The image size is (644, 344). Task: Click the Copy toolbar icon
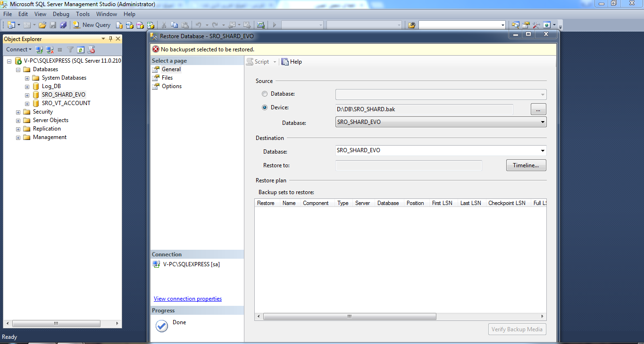coord(175,25)
